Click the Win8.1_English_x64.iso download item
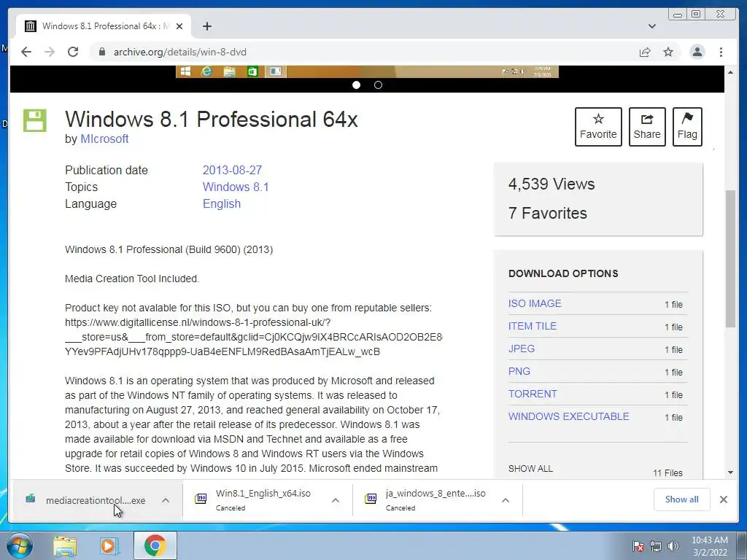The height and width of the screenshot is (560, 747). (x=263, y=499)
